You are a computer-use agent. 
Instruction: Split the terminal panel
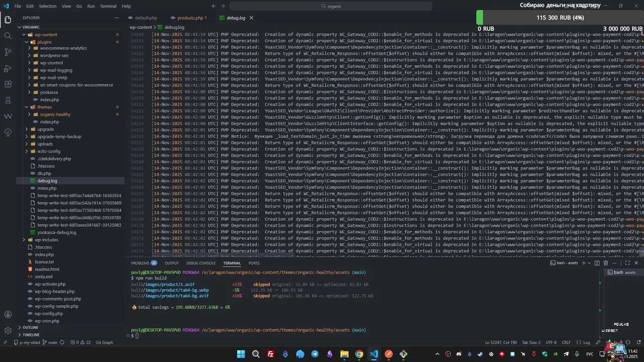pyautogui.click(x=597, y=263)
